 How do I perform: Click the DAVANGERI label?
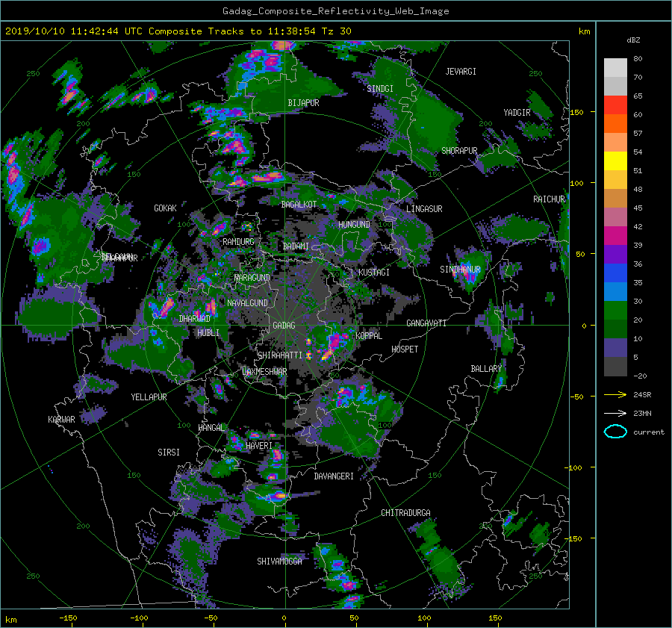click(334, 476)
